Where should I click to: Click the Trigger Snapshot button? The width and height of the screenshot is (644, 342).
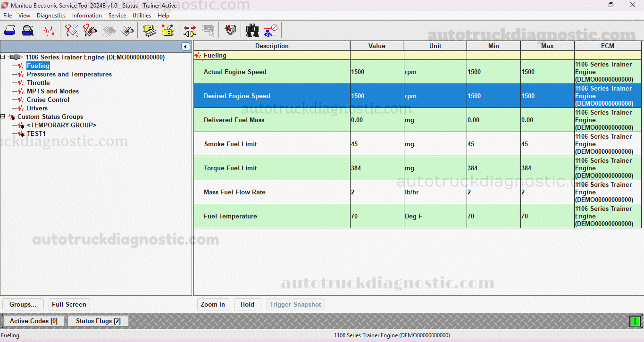(x=295, y=304)
